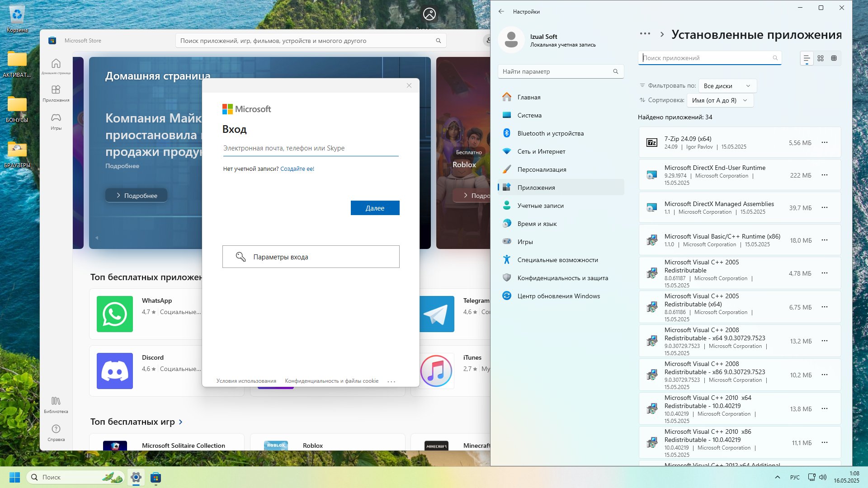
Task: Open options for Visual Basic/C++ Runtime (x86)
Action: coord(825,240)
